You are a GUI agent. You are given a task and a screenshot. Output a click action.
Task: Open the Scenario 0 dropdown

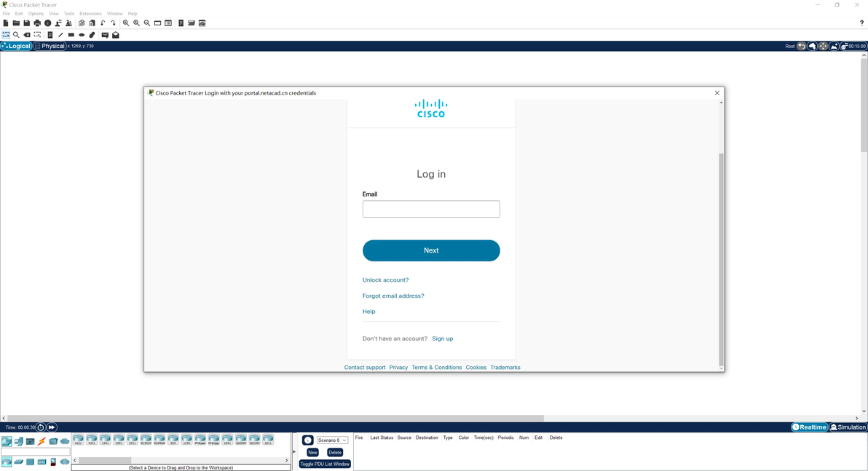point(332,440)
